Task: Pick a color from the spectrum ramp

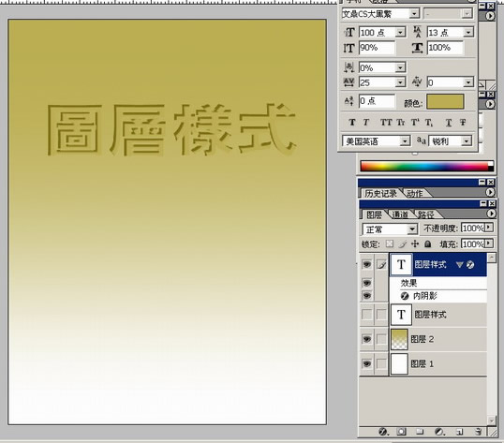Action: tap(424, 166)
